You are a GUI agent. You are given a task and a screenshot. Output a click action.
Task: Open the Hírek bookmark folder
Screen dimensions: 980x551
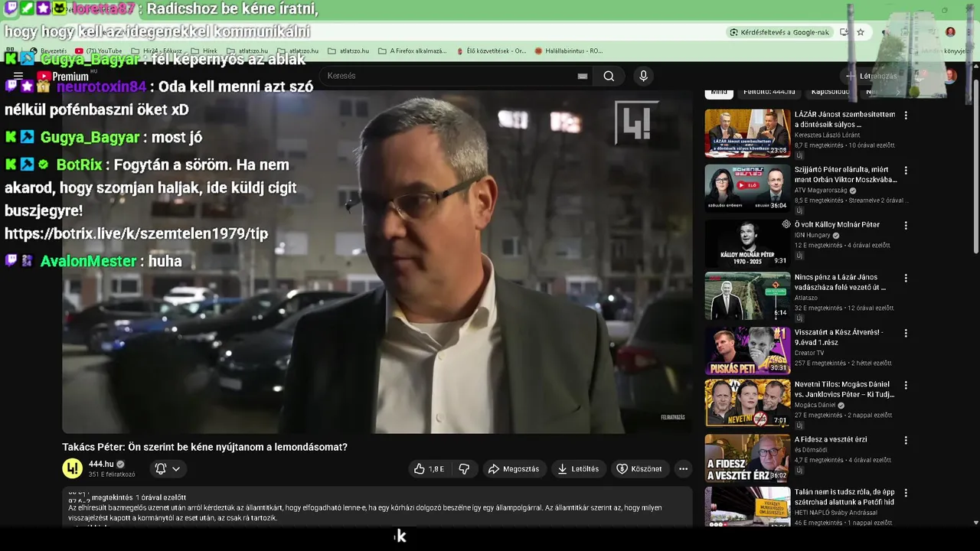tap(204, 51)
